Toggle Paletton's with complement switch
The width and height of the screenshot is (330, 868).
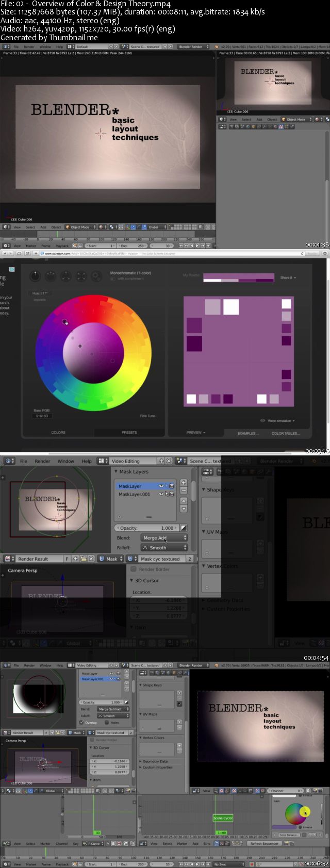pos(113,279)
